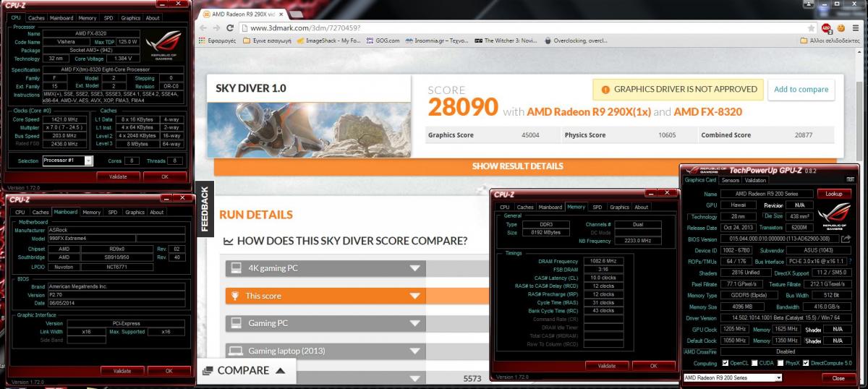Expand the Gaming PC comparison row

[x=415, y=322]
